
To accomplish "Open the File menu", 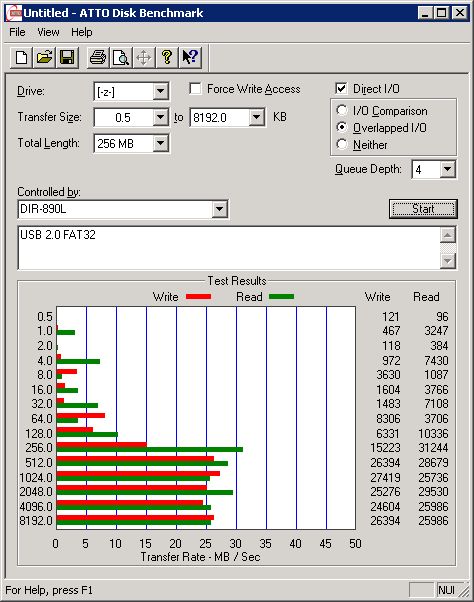I will point(17,32).
